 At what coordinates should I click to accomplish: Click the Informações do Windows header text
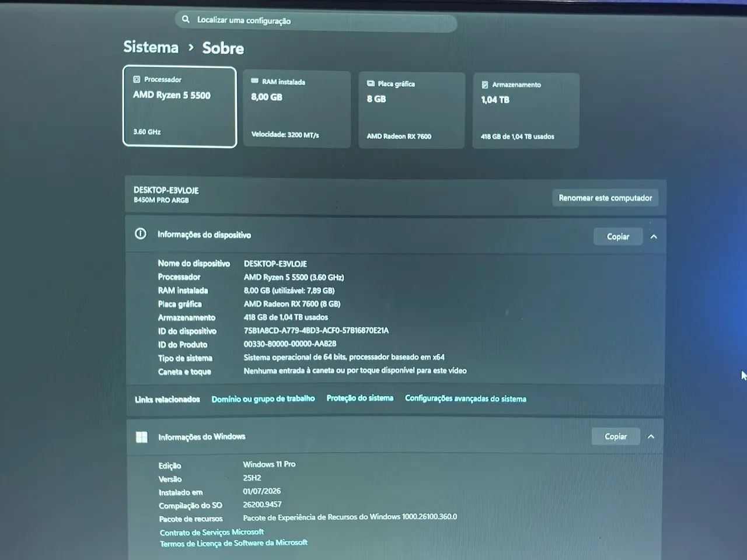(x=202, y=437)
